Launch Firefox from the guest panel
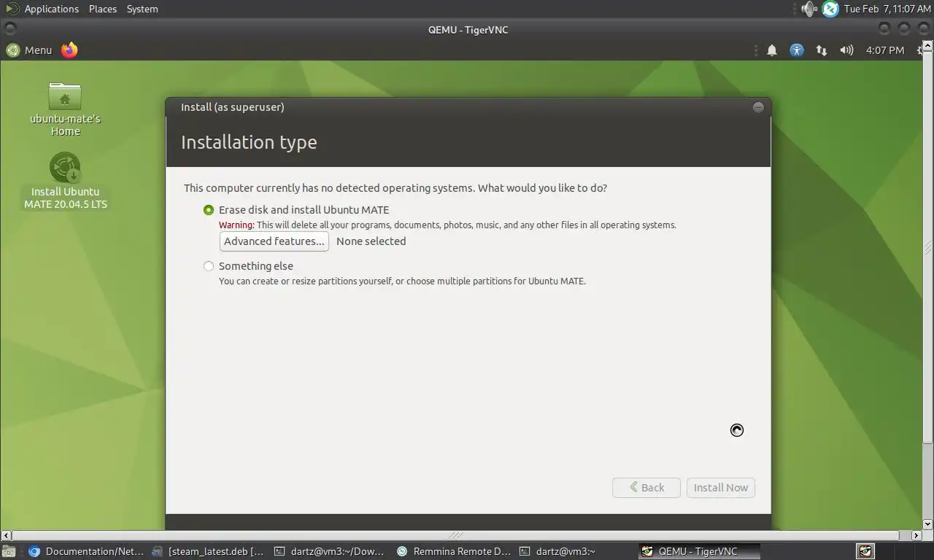The width and height of the screenshot is (934, 560). (x=69, y=50)
